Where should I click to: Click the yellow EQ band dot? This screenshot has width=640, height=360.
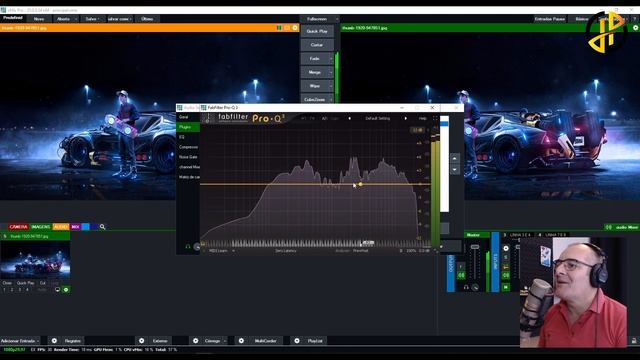[x=360, y=184]
